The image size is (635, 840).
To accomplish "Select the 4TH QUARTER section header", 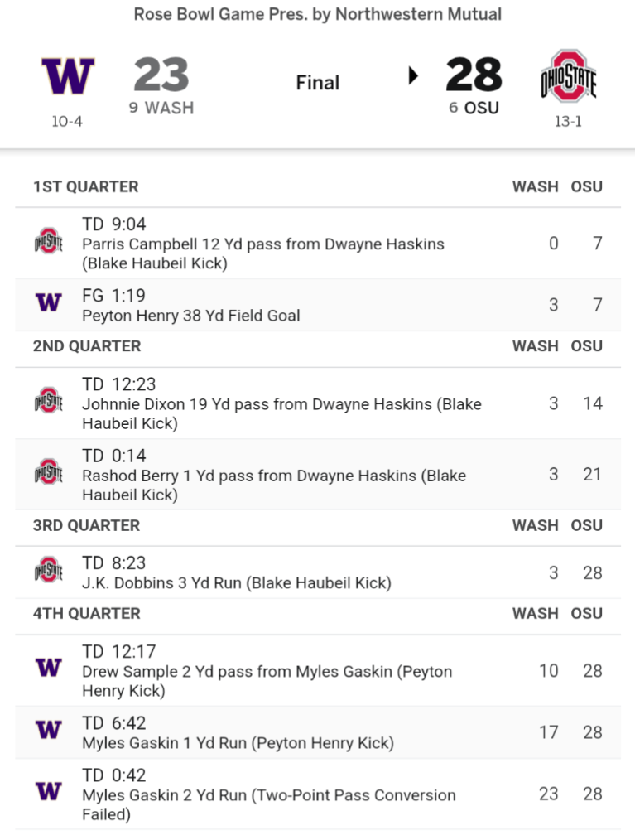I will tap(87, 613).
